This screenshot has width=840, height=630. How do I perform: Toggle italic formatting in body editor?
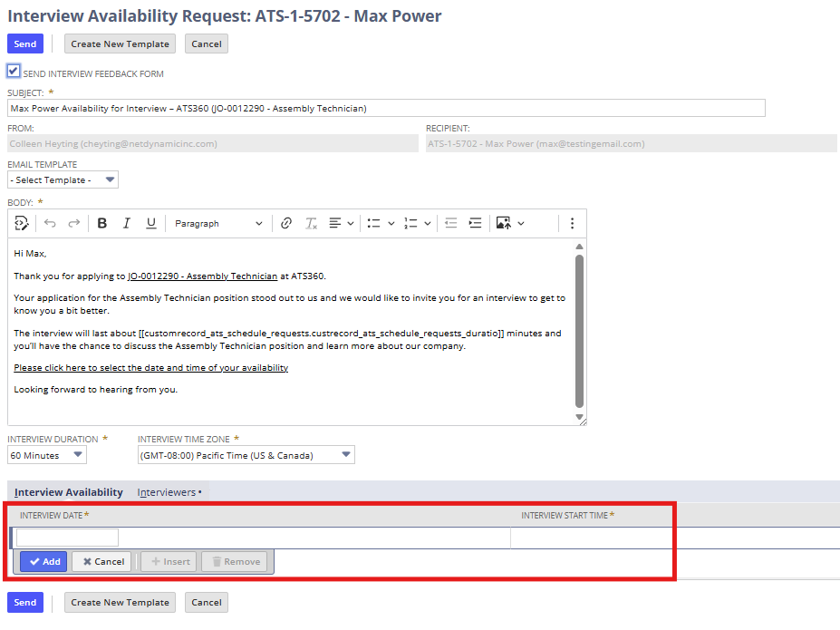click(127, 223)
